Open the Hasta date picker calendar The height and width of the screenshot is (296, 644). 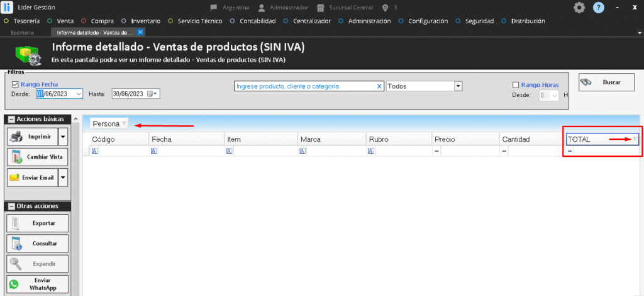click(x=152, y=94)
